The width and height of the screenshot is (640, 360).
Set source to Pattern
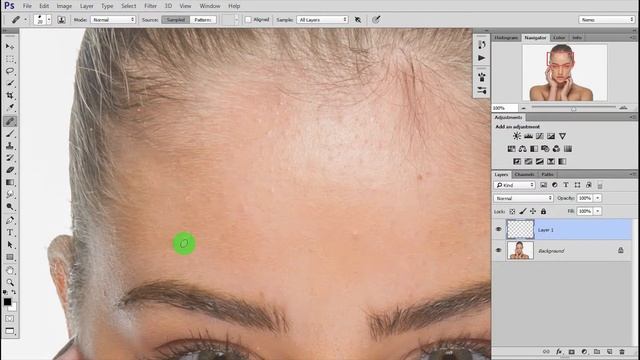click(203, 20)
